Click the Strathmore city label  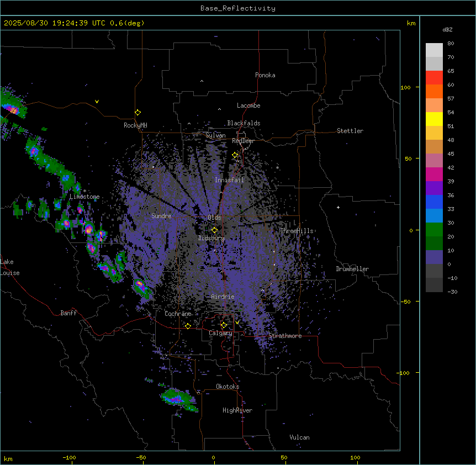tap(285, 336)
